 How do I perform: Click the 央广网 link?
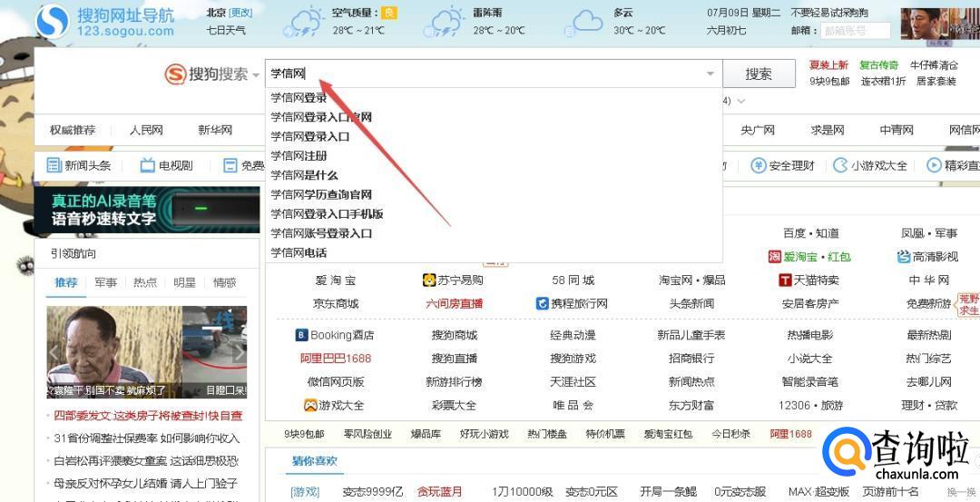click(x=758, y=130)
